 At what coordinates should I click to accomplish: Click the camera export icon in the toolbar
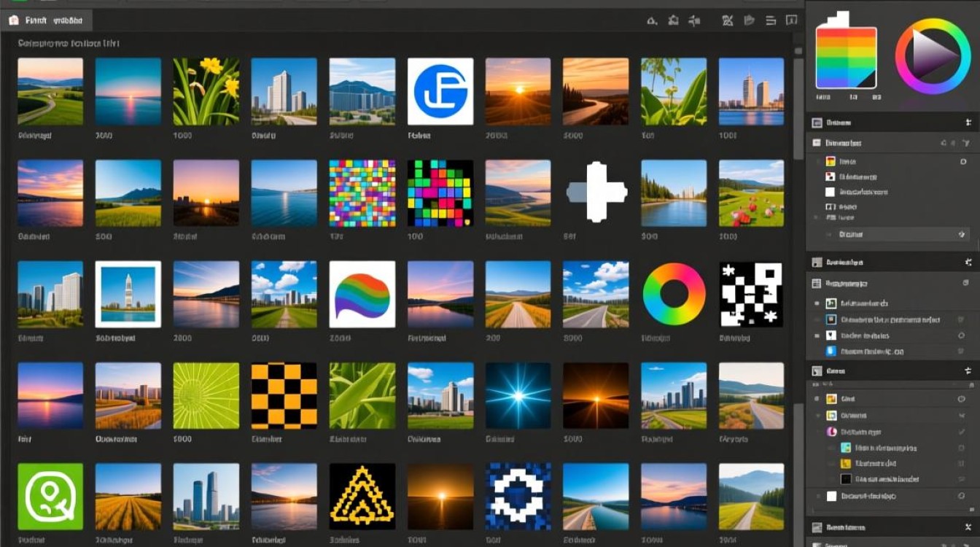[x=674, y=21]
